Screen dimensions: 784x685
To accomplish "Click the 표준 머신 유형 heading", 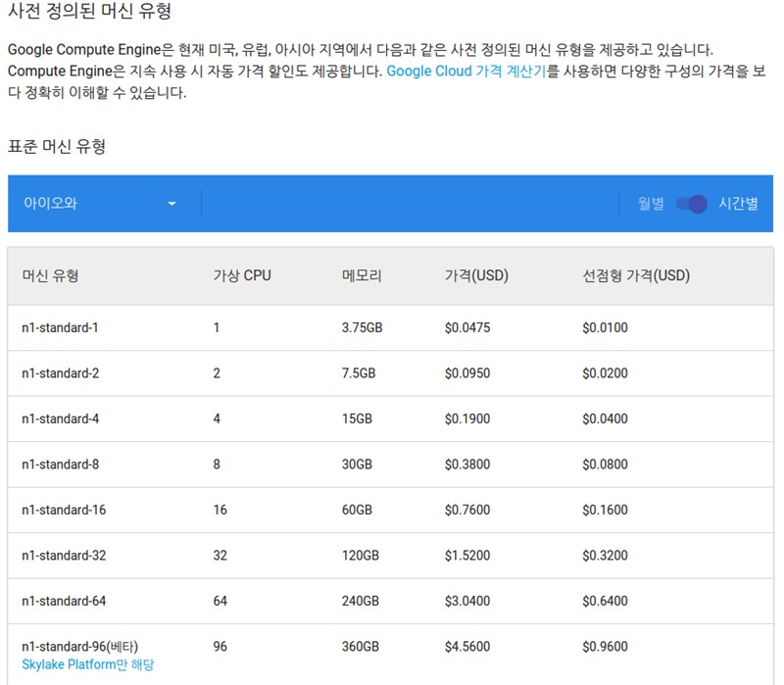I will click(x=57, y=146).
